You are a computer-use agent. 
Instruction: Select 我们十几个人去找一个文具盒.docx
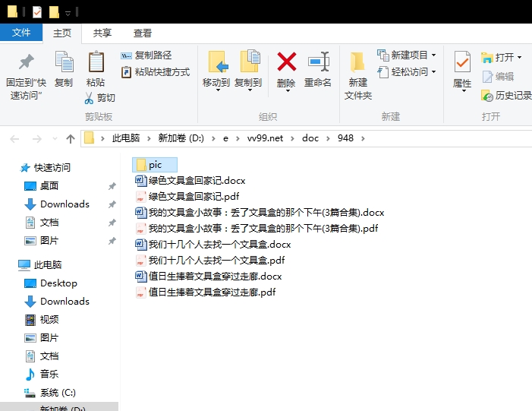(212, 244)
